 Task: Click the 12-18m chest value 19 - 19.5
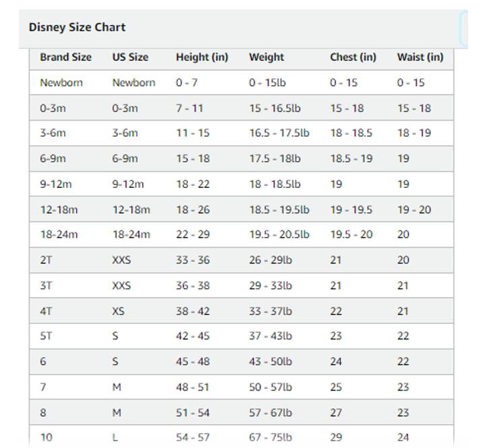pyautogui.click(x=351, y=210)
